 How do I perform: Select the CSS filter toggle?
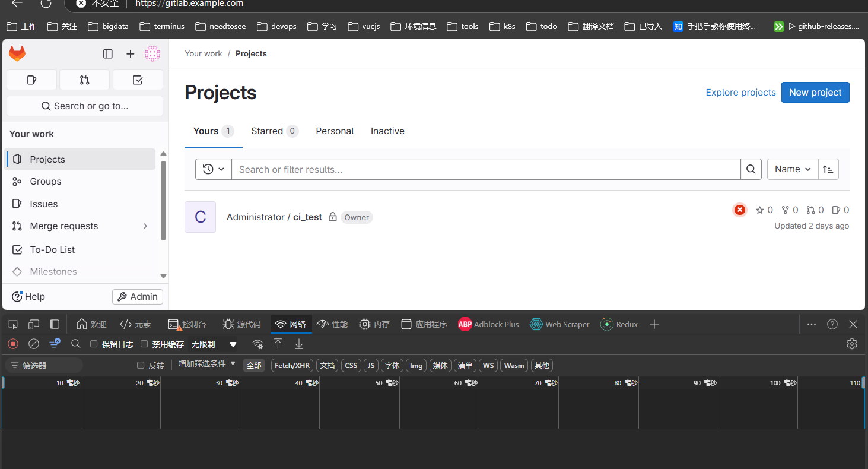[x=351, y=365]
